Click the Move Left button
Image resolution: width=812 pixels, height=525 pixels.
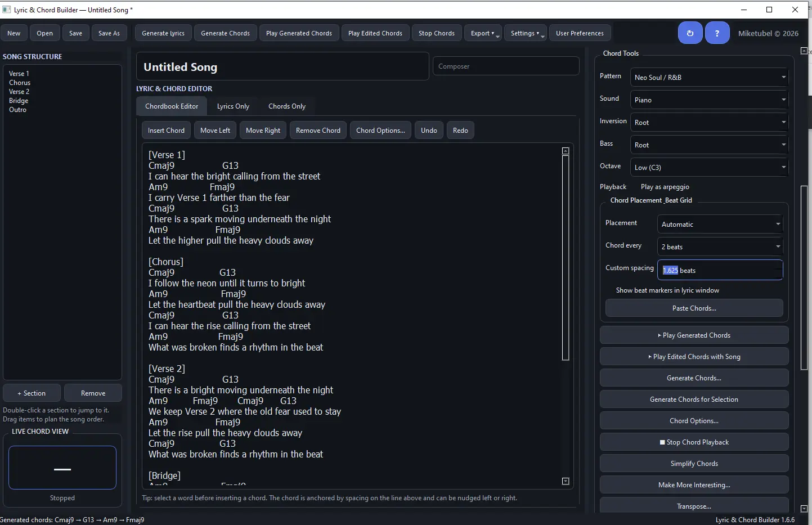tap(216, 131)
